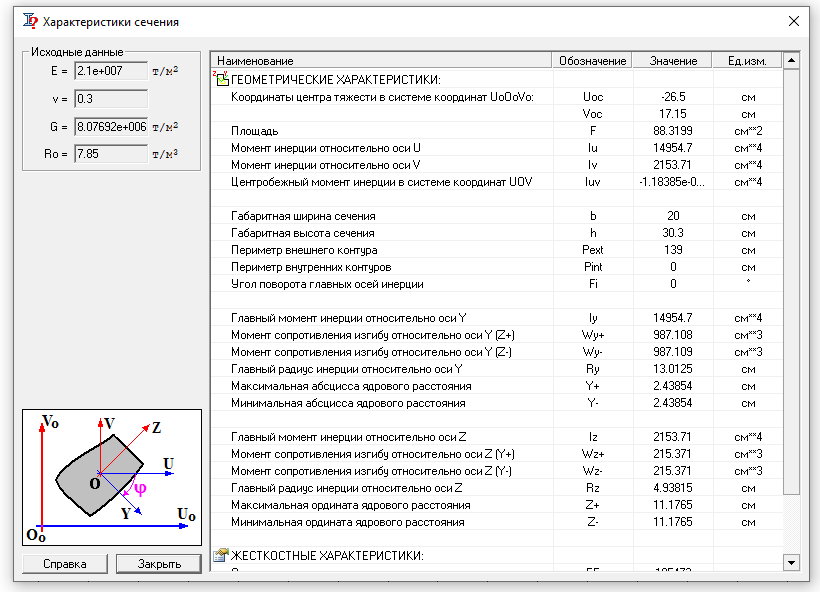Select Координаты центра тяжести row

497,97
